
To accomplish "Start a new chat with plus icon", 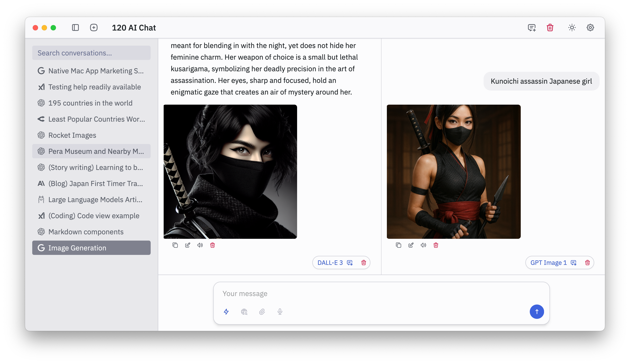I will pyautogui.click(x=94, y=28).
